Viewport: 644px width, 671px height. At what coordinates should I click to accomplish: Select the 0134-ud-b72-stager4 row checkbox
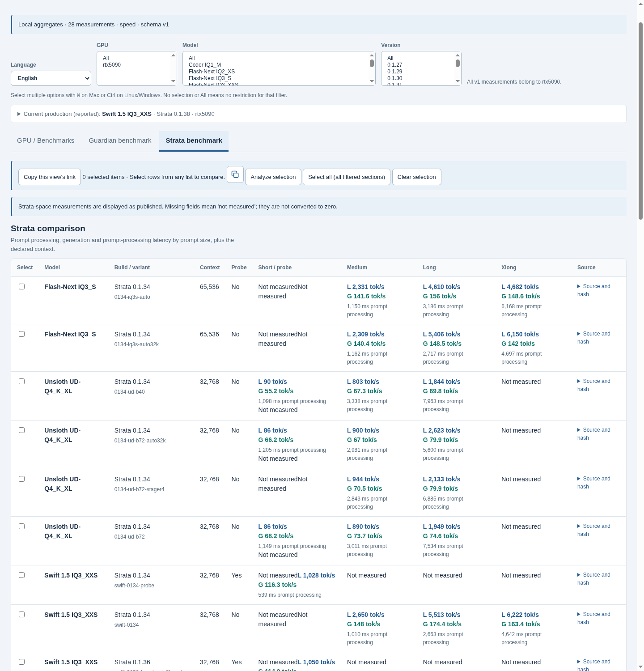point(21,479)
